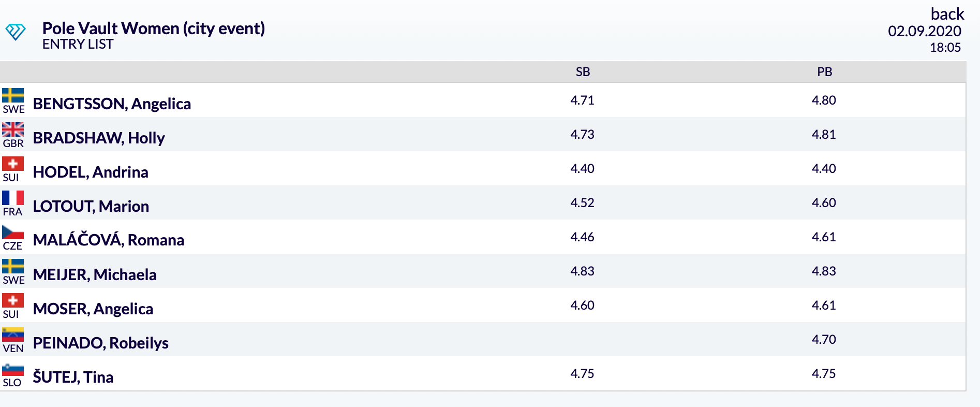Click the Swedish flag beside BENGTSSON
The width and height of the screenshot is (980, 407).
pos(13,96)
